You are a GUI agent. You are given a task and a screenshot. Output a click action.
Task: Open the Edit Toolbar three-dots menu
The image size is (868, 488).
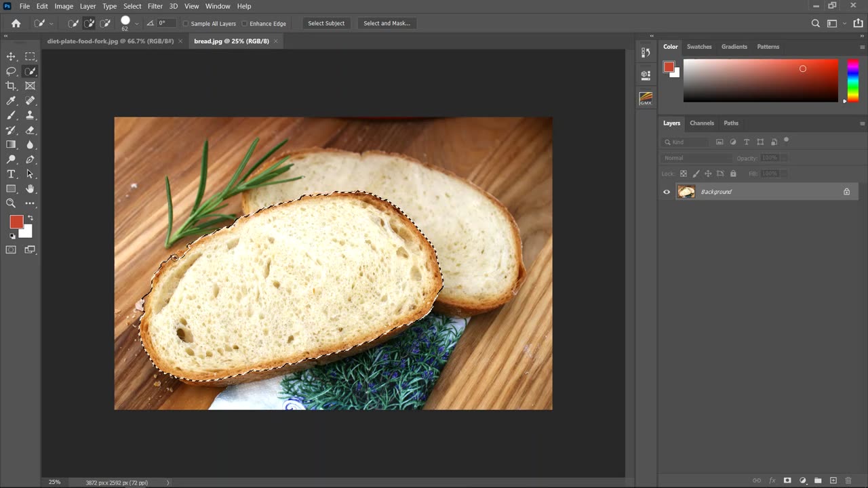point(30,203)
